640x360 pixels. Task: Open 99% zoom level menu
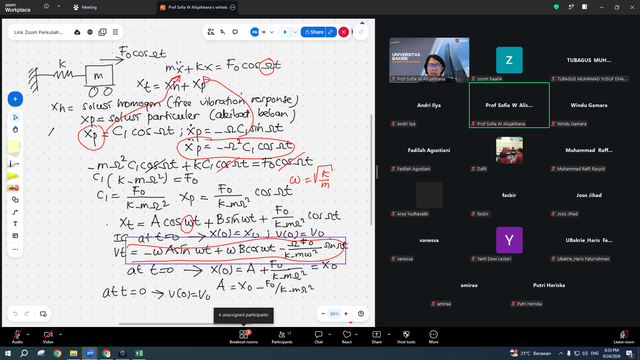(334, 313)
